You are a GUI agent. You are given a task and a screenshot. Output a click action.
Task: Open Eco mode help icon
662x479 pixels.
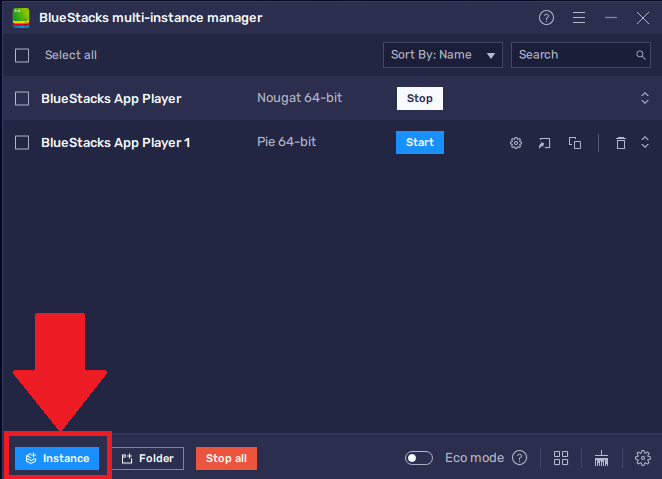point(520,457)
